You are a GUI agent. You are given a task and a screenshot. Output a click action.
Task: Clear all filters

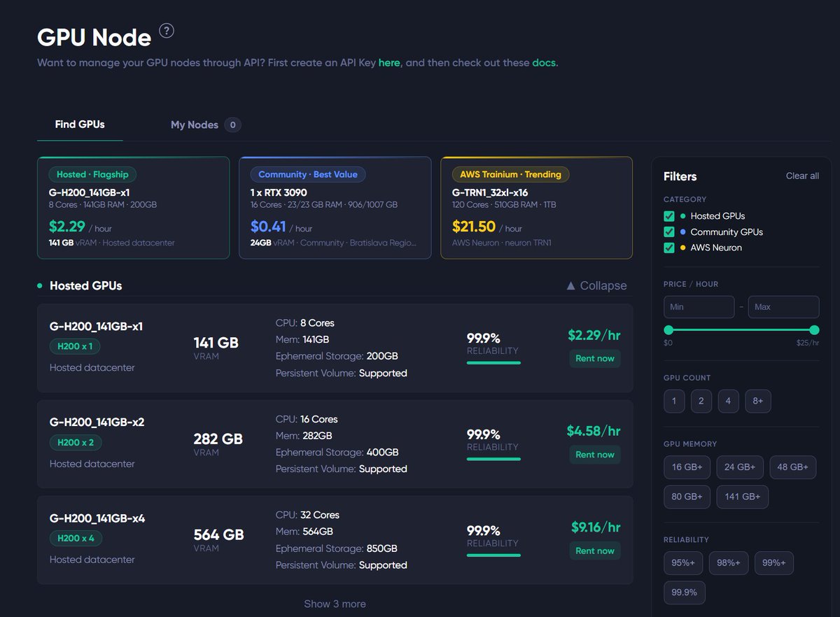802,176
